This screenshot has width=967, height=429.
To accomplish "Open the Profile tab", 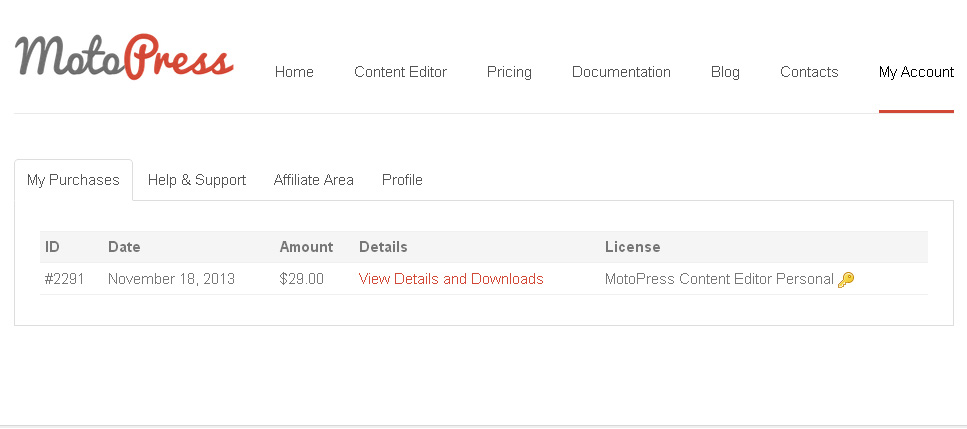I will 402,180.
